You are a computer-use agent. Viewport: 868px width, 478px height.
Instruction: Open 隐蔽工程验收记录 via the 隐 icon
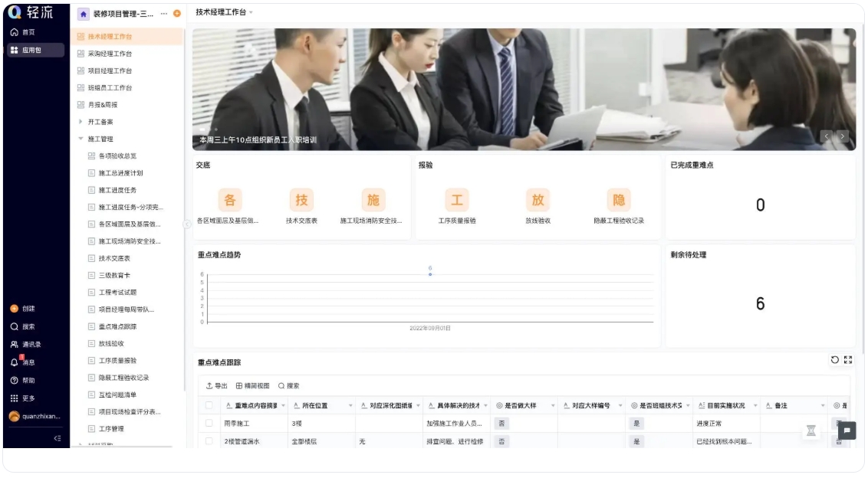click(x=620, y=199)
